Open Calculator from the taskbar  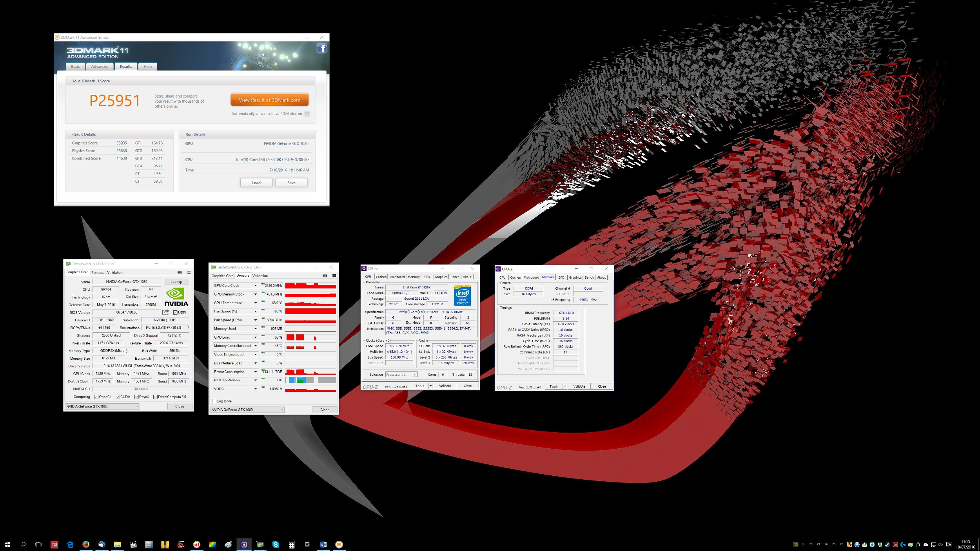291,544
